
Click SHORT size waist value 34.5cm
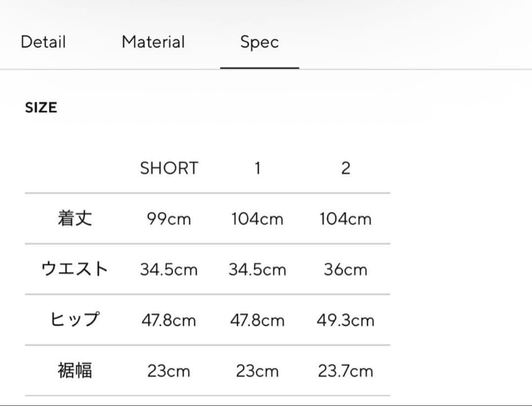click(168, 270)
